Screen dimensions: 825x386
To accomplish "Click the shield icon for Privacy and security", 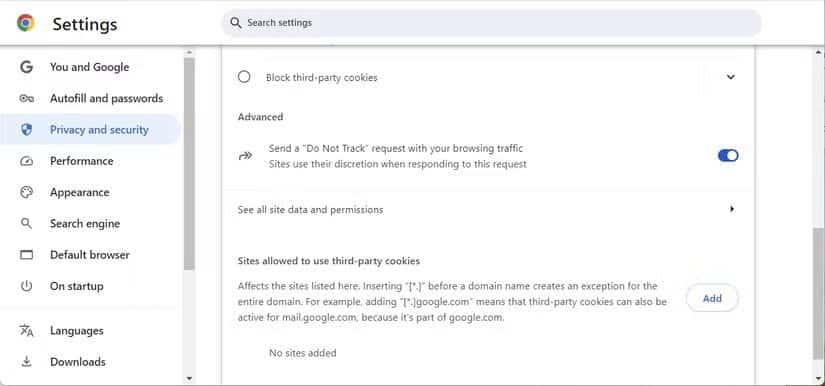I will coord(26,129).
